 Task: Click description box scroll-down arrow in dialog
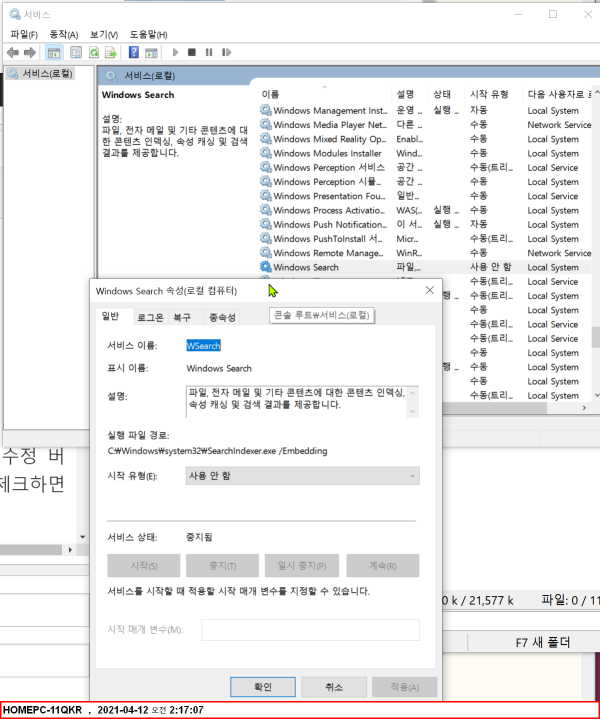[x=412, y=411]
